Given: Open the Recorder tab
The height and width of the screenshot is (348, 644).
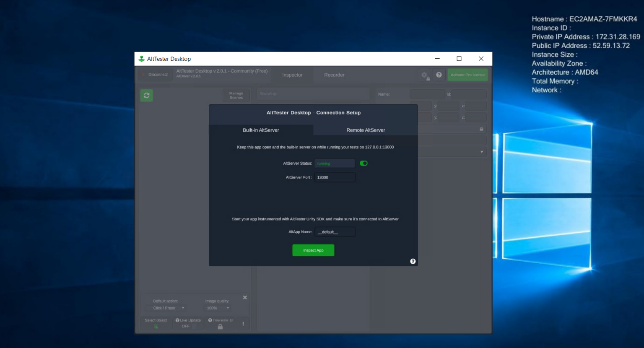Looking at the screenshot, I should [334, 75].
